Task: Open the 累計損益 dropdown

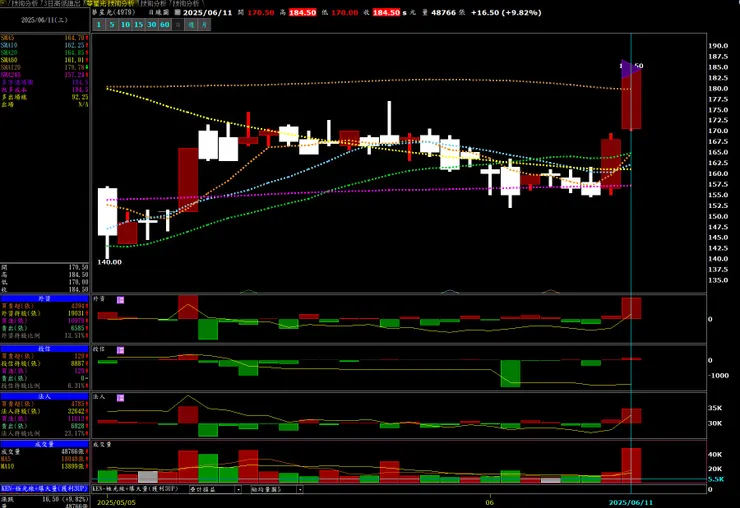Action: tap(215, 490)
